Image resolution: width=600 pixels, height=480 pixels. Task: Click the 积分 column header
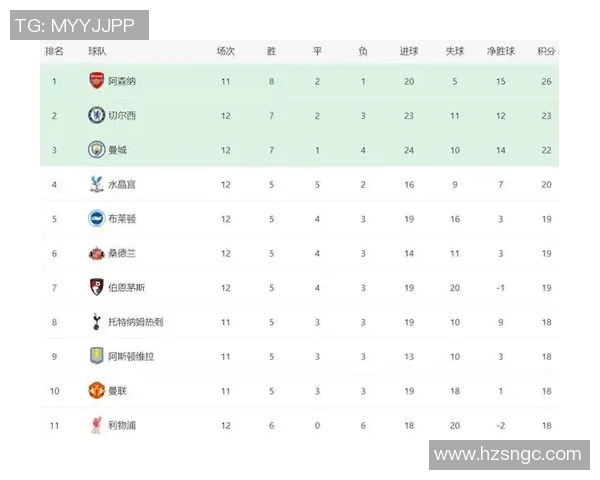point(546,51)
